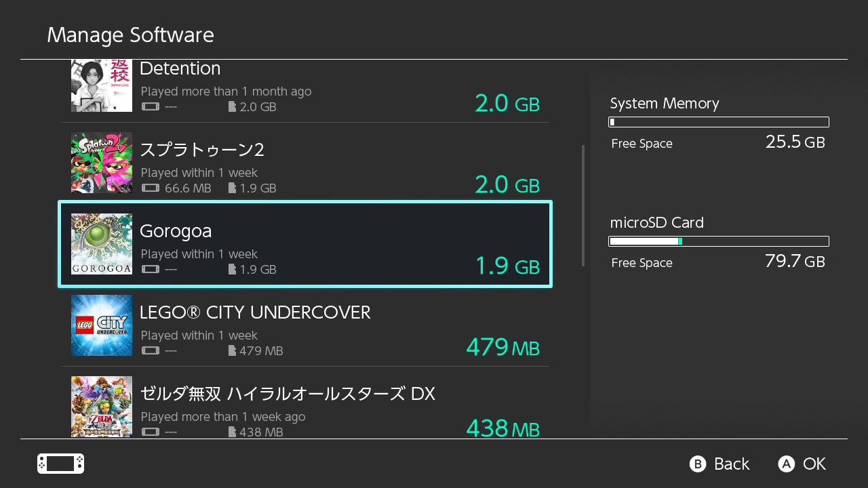Click the System Memory section header

(x=664, y=103)
